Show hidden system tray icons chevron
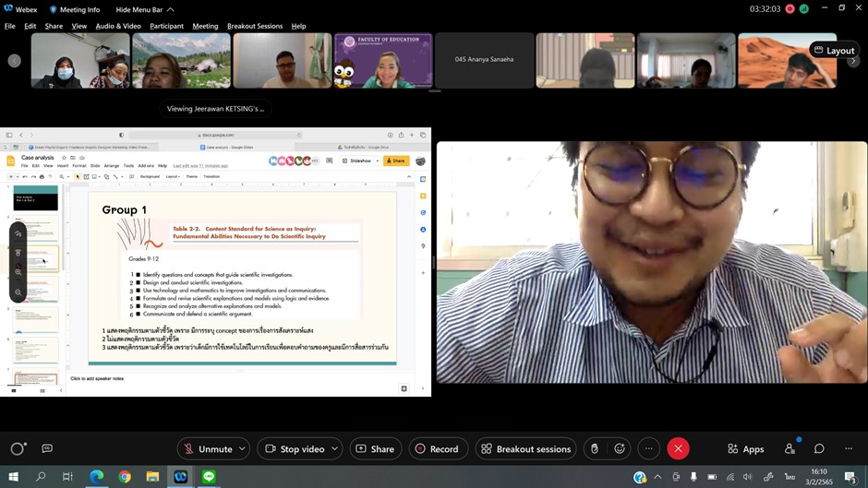 657,476
